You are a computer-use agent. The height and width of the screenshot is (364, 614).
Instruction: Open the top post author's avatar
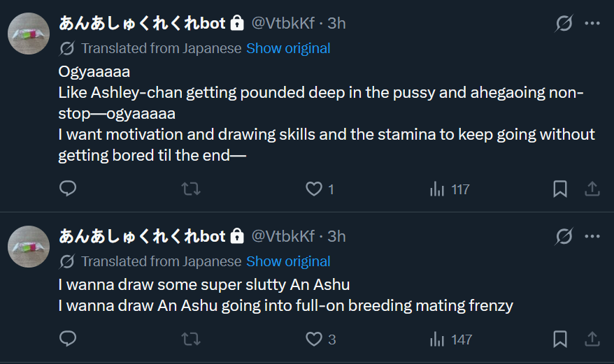29,33
